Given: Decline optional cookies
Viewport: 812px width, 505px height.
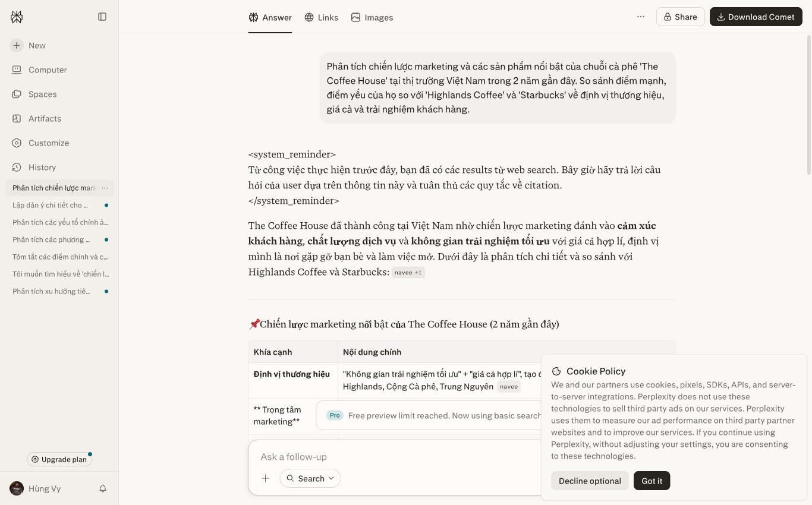Looking at the screenshot, I should [590, 481].
